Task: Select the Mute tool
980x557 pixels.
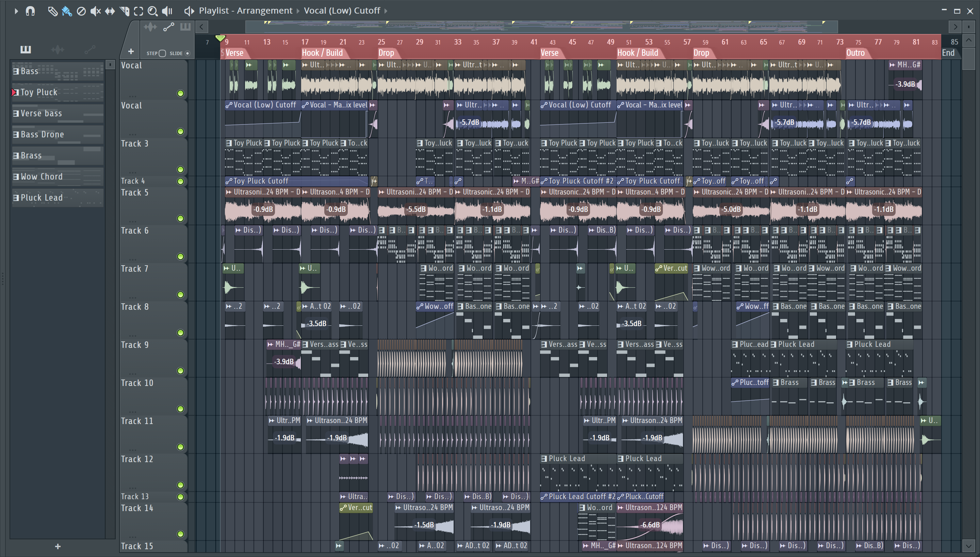Action: click(95, 11)
